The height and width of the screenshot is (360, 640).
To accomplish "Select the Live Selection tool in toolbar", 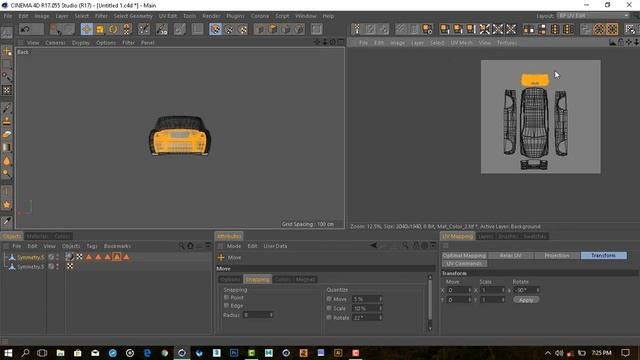I will tap(55, 29).
